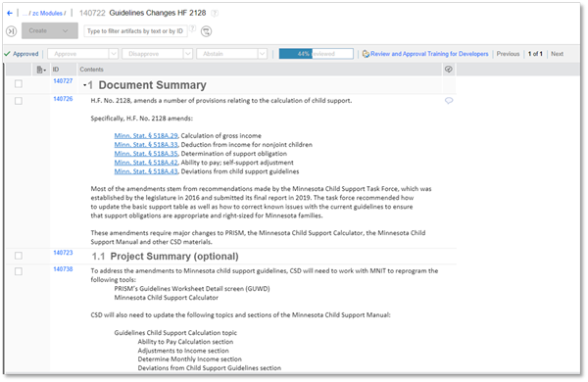
Task: Open Minn. Stat. § 518A.29 link
Action: pyautogui.click(x=146, y=136)
